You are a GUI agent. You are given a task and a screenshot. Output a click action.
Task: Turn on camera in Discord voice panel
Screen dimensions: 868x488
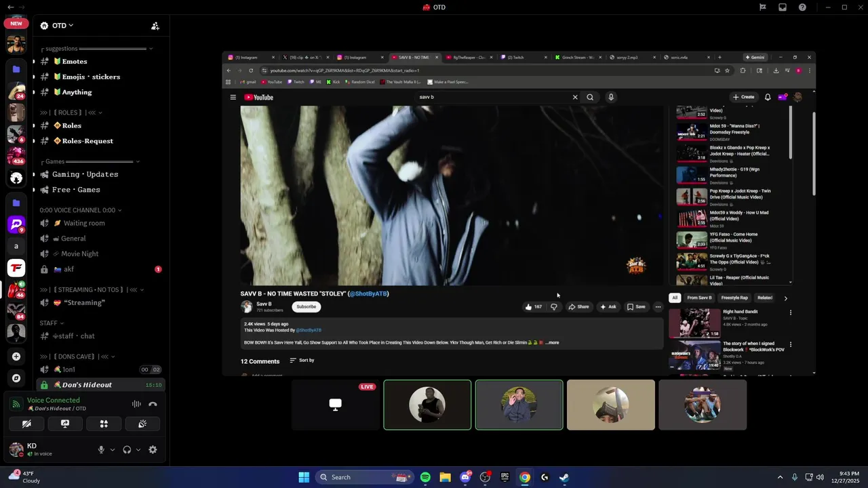(x=26, y=424)
